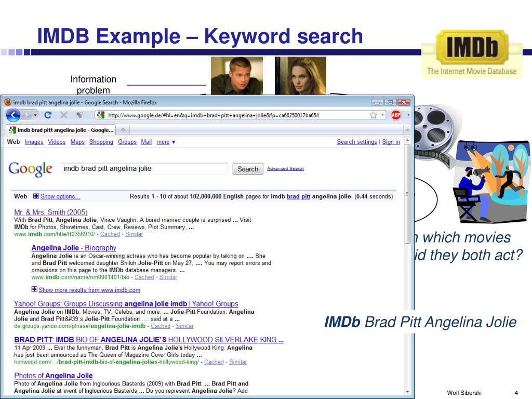Click the scrollbar down arrow
Screen dimensions: 532x399
tap(407, 392)
